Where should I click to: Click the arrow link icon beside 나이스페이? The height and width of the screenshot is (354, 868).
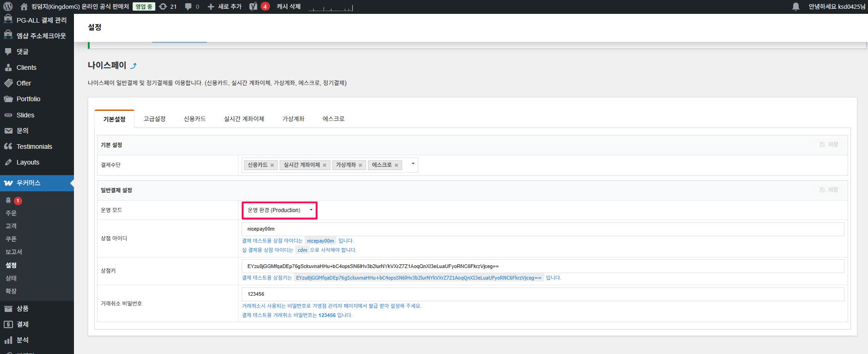coord(134,66)
